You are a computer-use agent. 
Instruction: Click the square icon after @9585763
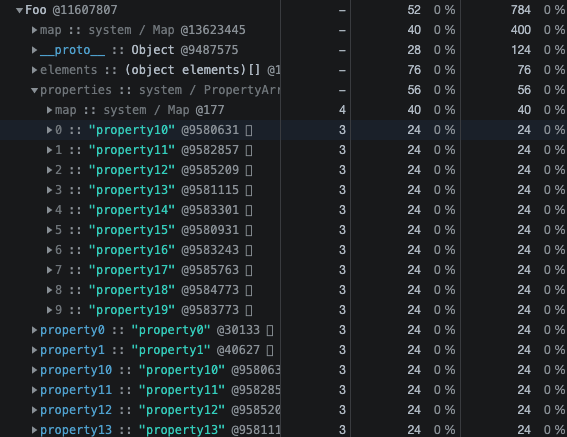tap(249, 270)
